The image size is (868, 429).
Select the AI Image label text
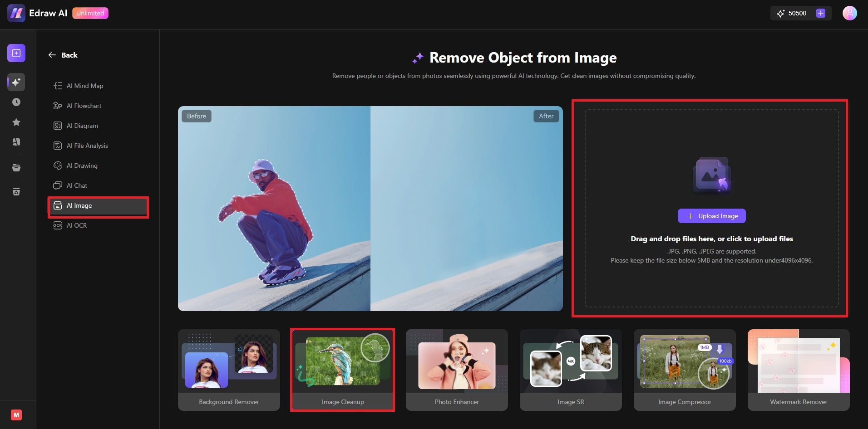click(79, 205)
